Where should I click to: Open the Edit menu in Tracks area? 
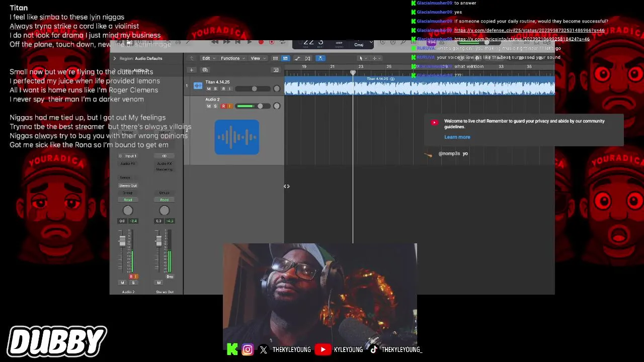[208, 58]
